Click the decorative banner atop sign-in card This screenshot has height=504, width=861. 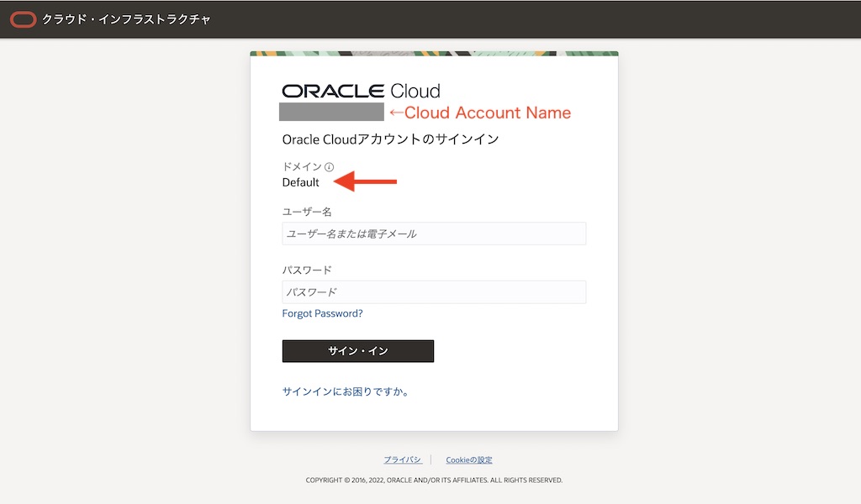click(434, 53)
